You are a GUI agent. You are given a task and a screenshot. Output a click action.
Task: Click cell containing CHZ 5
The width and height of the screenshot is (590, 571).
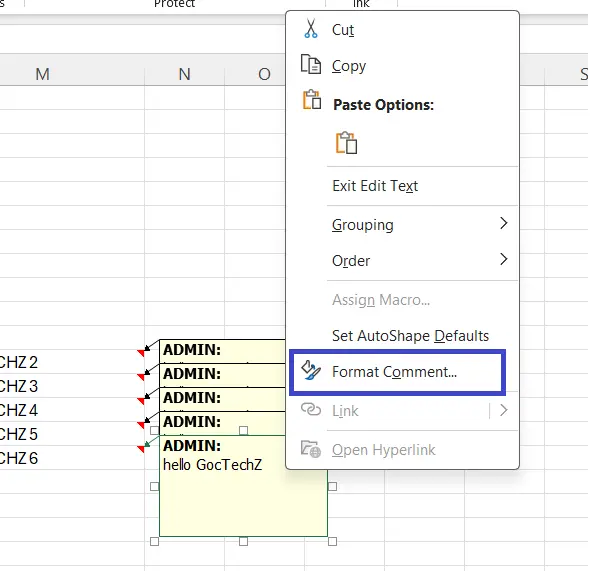point(71,434)
